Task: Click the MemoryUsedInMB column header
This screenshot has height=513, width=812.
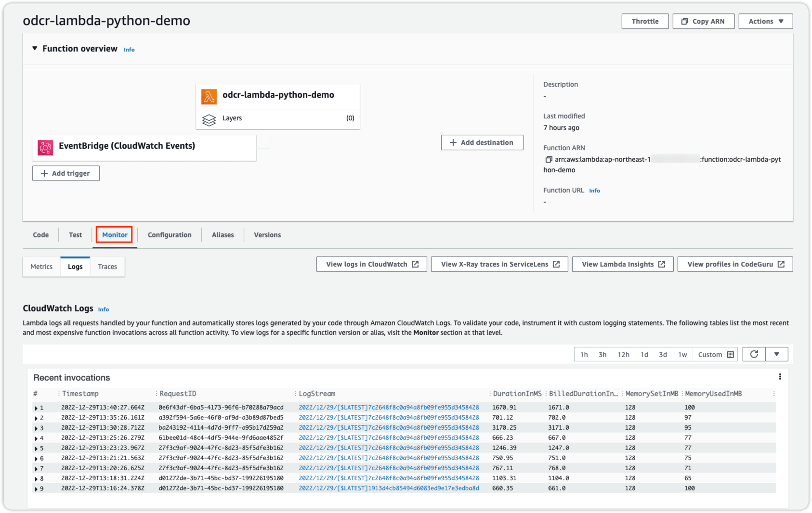Action: (x=713, y=394)
